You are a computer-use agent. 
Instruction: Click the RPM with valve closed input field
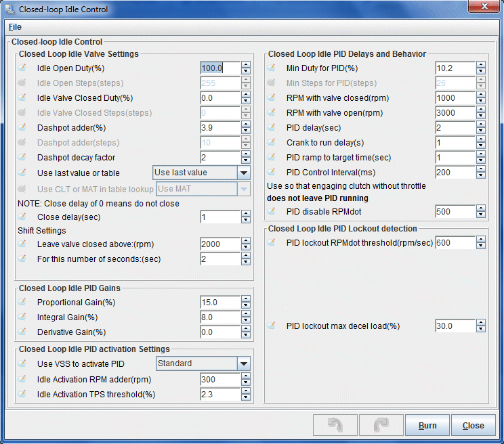tap(455, 97)
